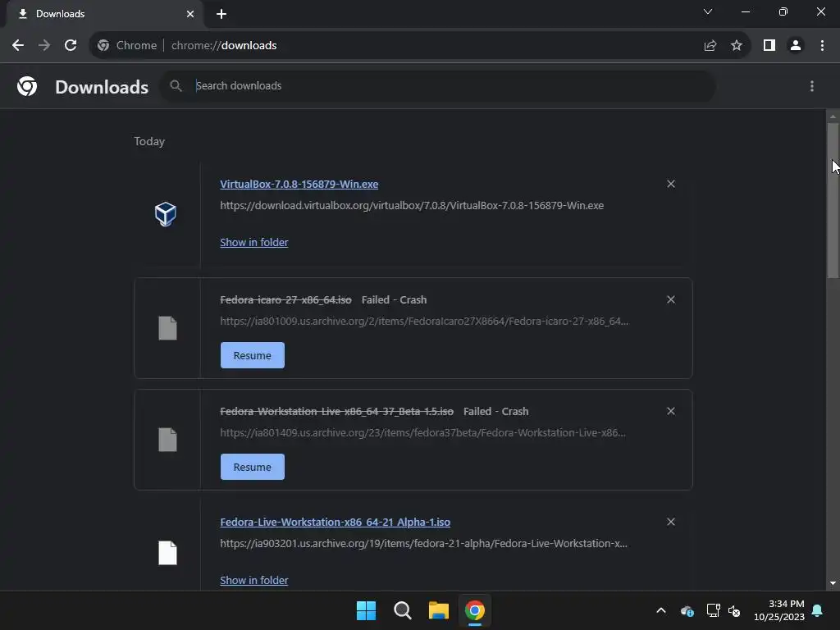Viewport: 840px width, 630px height.
Task: Click the VirtualBox download source URL
Action: pos(412,205)
